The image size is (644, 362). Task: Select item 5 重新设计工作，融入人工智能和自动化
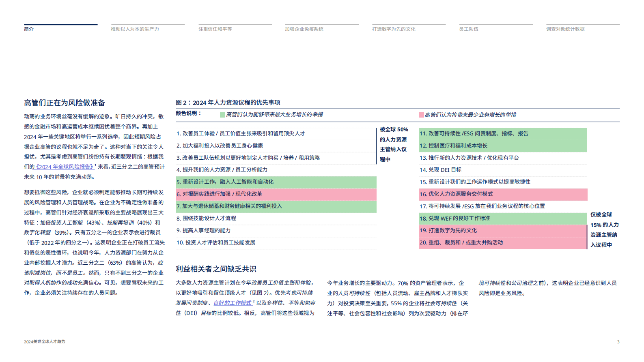225,182
